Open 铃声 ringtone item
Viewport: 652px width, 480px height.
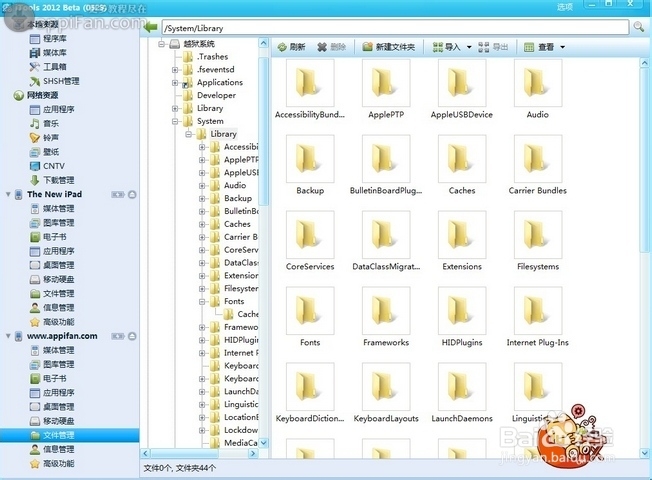click(x=44, y=138)
